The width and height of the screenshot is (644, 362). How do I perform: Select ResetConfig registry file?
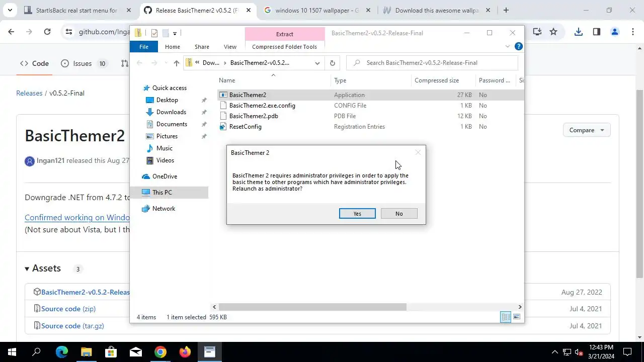(245, 127)
